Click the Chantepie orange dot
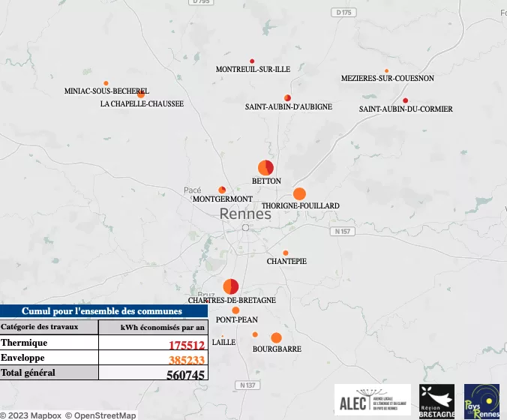The height and width of the screenshot is (420, 507). [286, 253]
